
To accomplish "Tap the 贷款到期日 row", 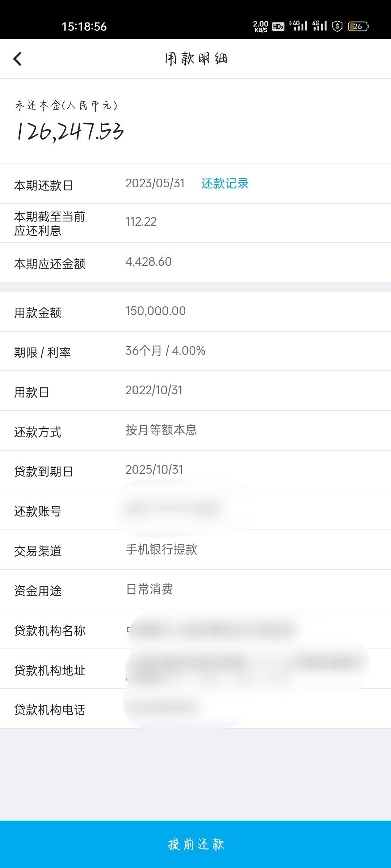I will [x=195, y=471].
